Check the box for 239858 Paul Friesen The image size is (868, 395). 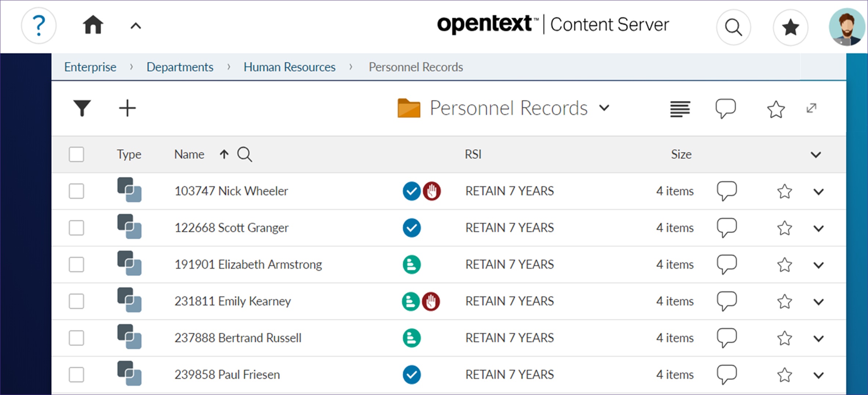pyautogui.click(x=76, y=374)
